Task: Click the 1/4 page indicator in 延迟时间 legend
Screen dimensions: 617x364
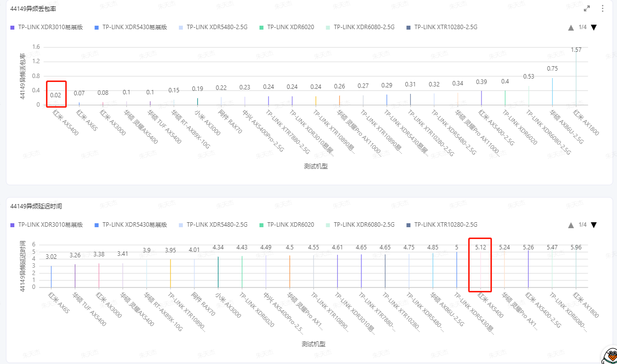Action: tap(582, 225)
